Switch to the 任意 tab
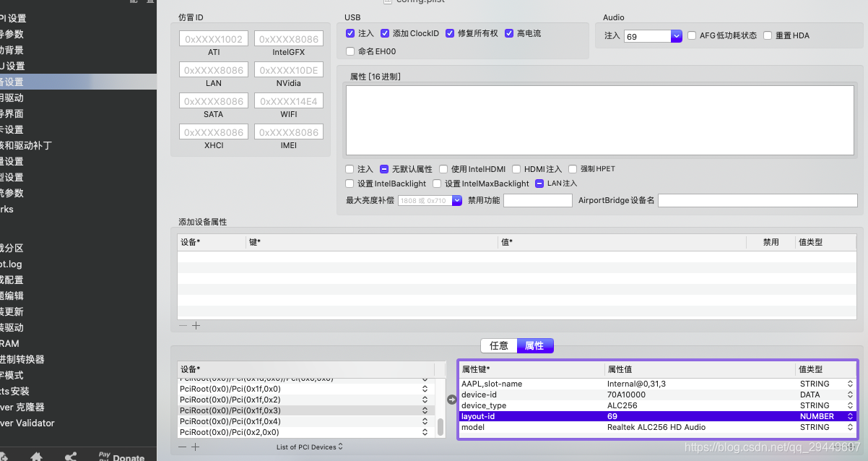The height and width of the screenshot is (461, 868). click(499, 345)
